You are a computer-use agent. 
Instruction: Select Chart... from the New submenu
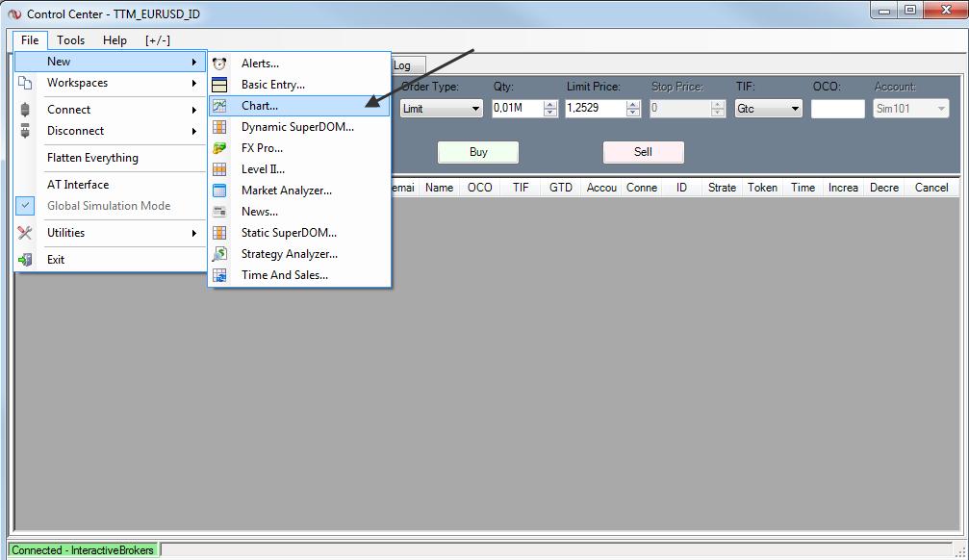299,106
